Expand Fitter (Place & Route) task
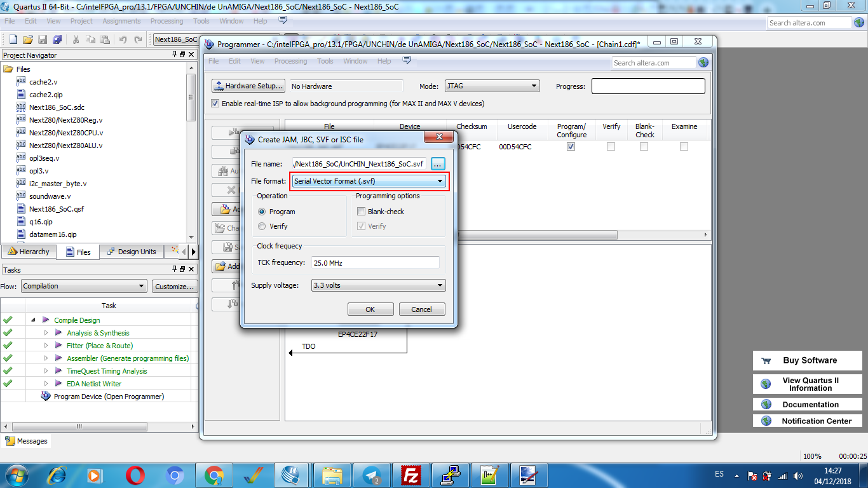Viewport: 868px width, 488px height. tap(46, 346)
